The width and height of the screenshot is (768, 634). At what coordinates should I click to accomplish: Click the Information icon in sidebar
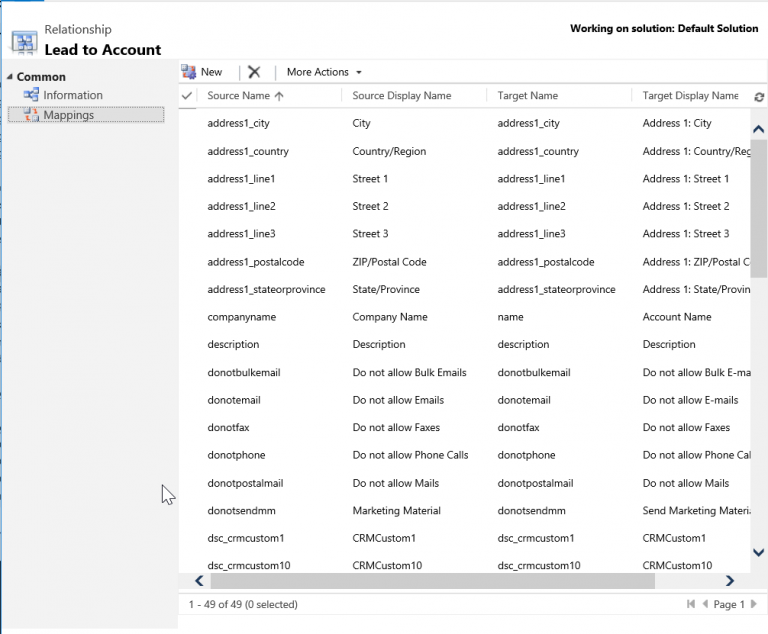click(x=30, y=95)
